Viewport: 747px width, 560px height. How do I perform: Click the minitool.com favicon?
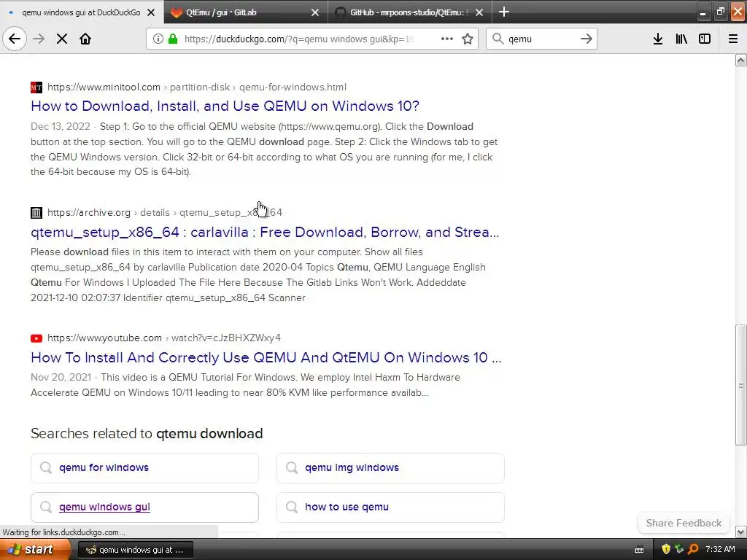36,87
